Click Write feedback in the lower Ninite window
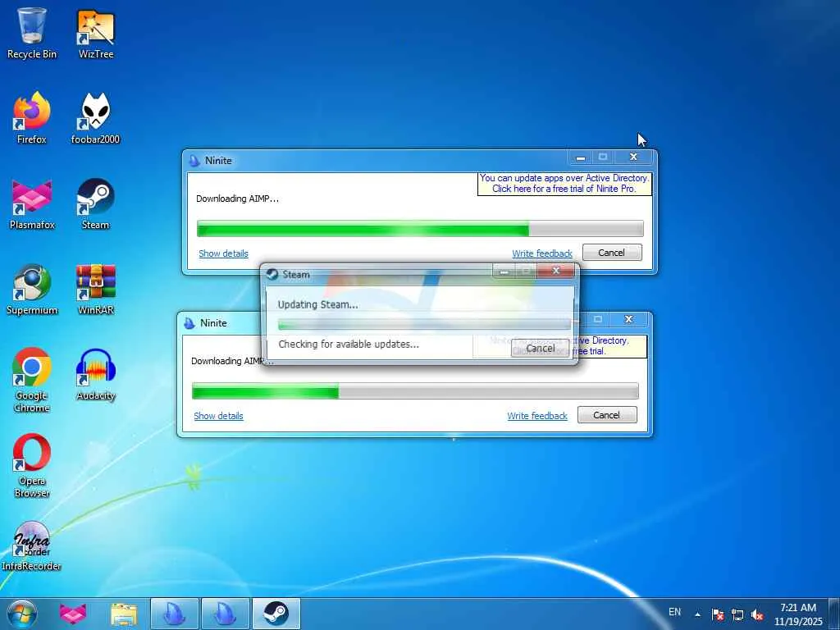 pos(537,416)
